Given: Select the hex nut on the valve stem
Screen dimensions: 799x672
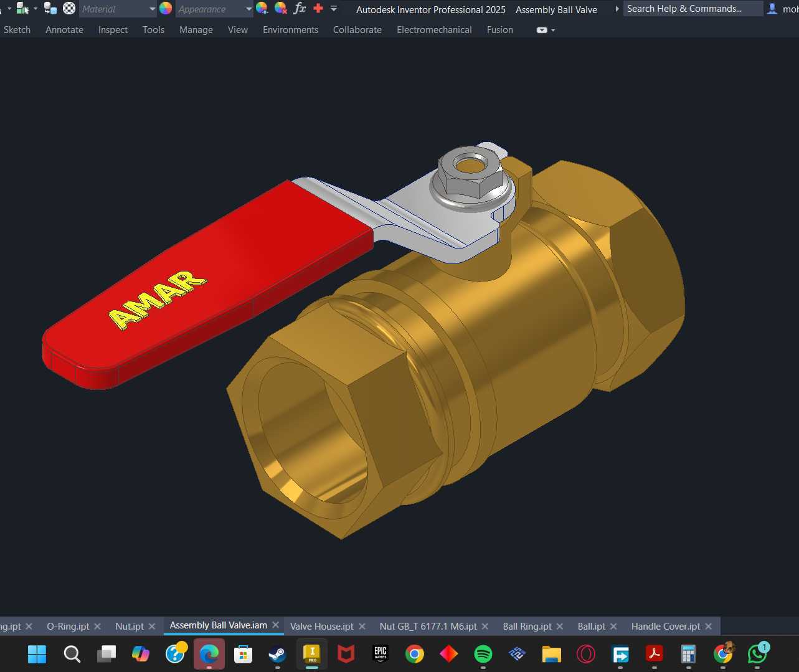Looking at the screenshot, I should coord(470,171).
